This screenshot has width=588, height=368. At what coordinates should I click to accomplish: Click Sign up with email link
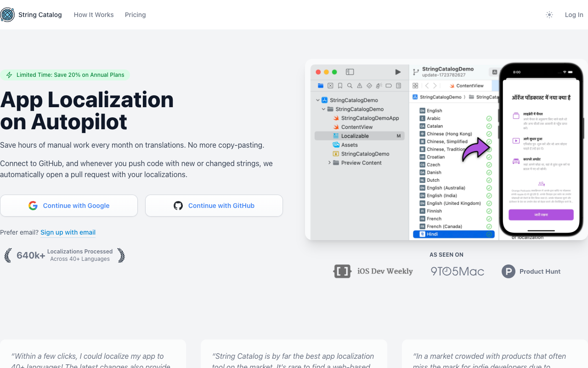click(x=68, y=232)
